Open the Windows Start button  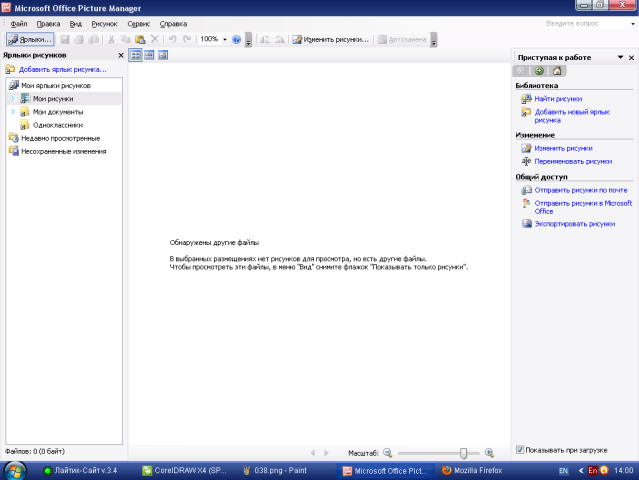coord(15,471)
